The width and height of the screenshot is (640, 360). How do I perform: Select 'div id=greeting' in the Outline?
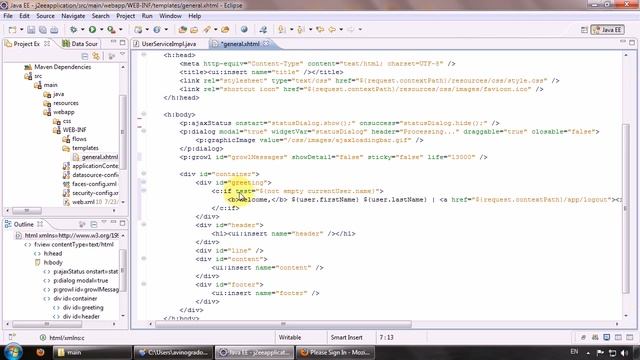coord(83,307)
